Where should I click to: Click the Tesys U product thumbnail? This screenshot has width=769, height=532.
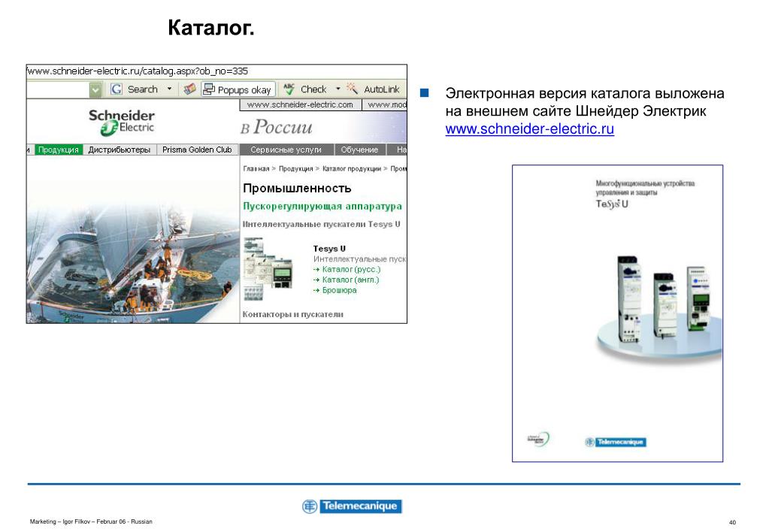[x=268, y=269]
